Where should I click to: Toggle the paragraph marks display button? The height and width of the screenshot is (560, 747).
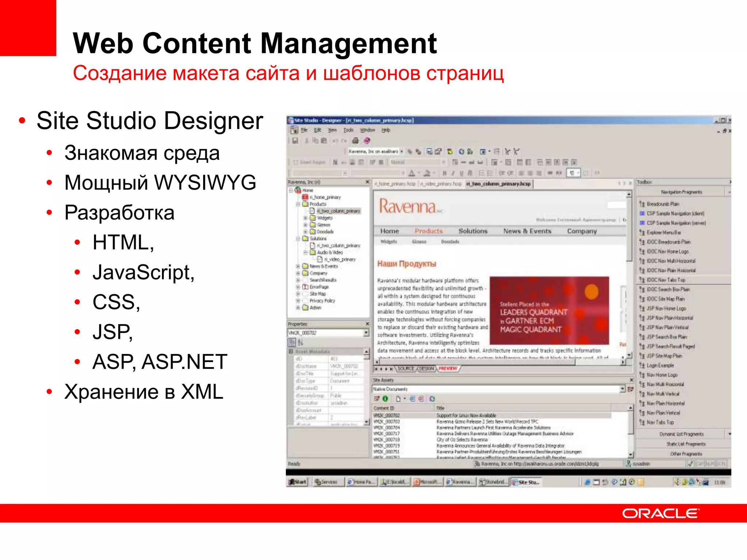coord(572,173)
